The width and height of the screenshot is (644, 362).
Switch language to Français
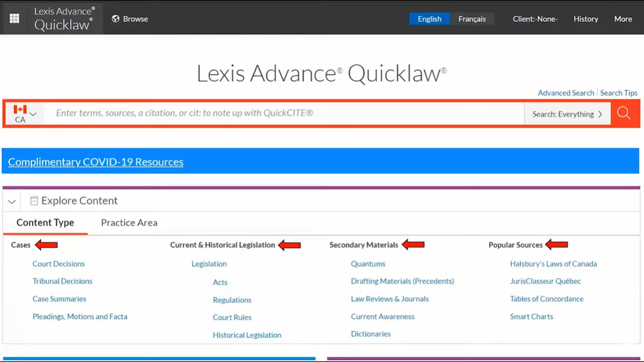tap(472, 19)
